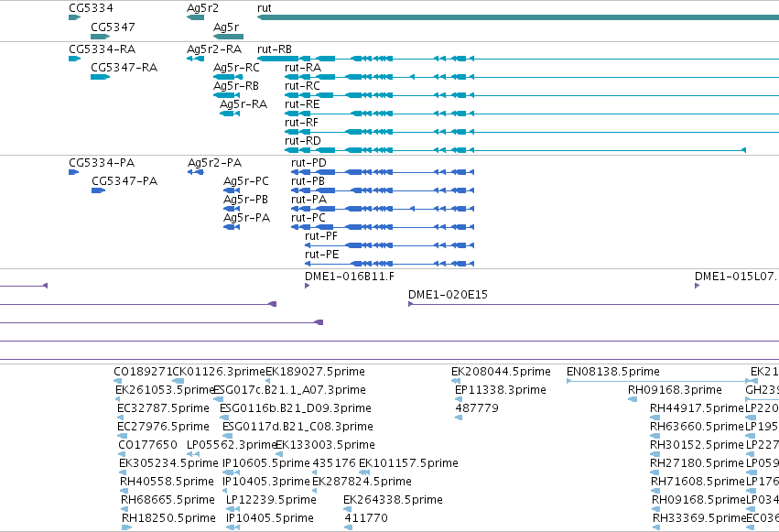
Task: Click EST LP05562.3prime
Action: [x=232, y=446]
